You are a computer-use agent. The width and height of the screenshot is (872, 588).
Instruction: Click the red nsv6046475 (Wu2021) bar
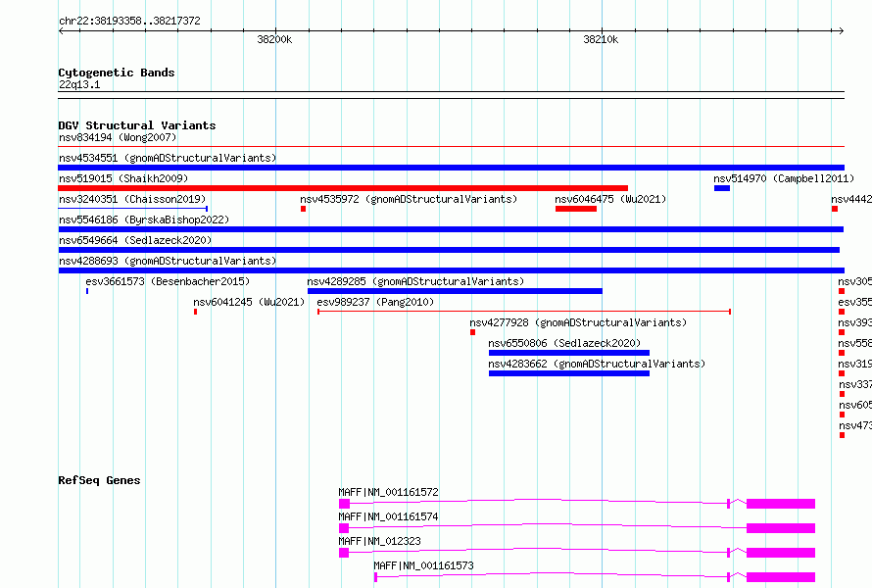(x=576, y=209)
